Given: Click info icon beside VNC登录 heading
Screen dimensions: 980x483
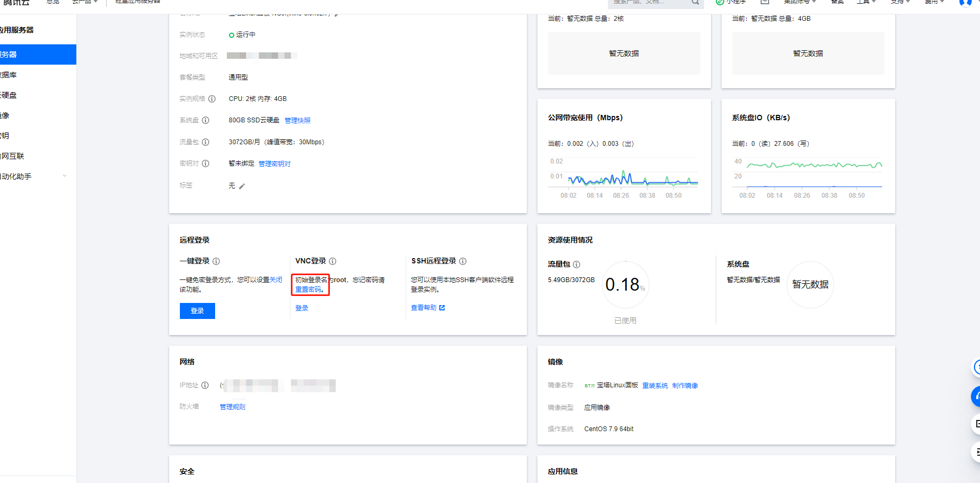Looking at the screenshot, I should pos(333,261).
